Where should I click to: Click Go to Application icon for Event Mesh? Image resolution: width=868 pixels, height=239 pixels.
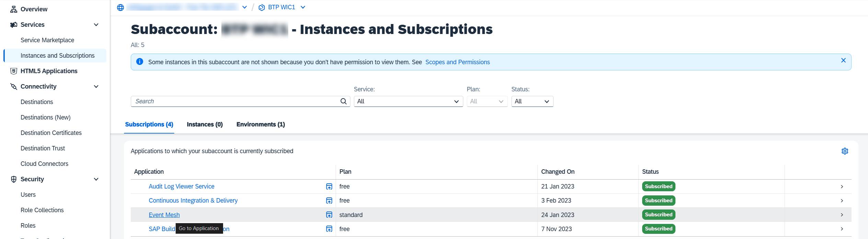329,215
